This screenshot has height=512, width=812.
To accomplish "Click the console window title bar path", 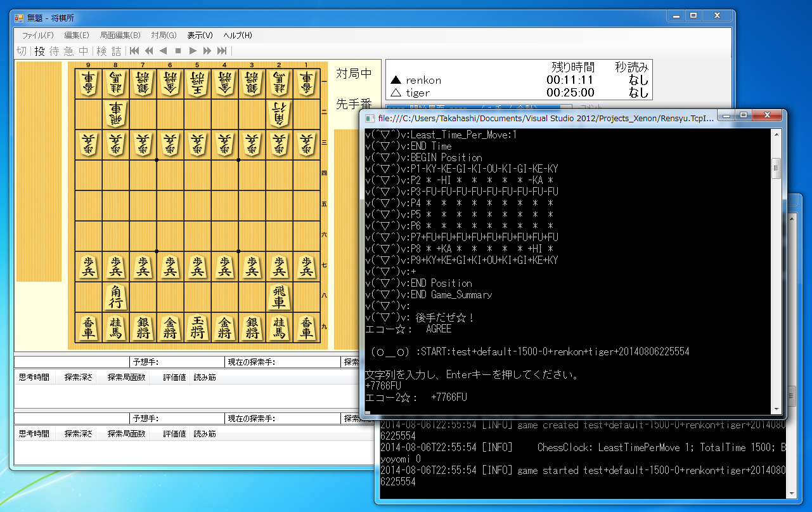I will coord(546,118).
